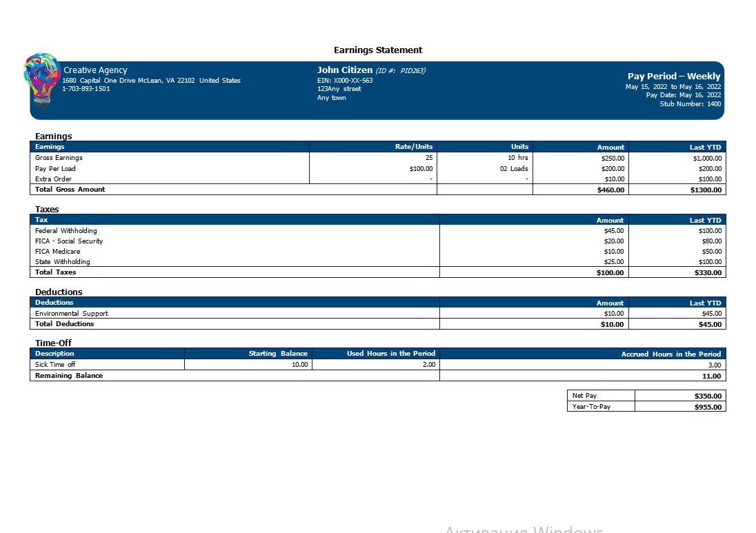Click the John Citizen employee name
The height and width of the screenshot is (533, 756).
(345, 70)
